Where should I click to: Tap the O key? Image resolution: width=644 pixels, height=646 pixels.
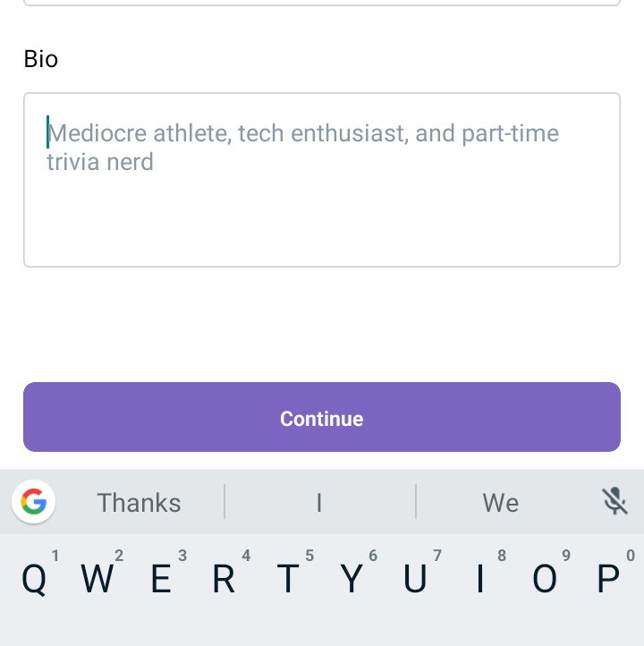(545, 578)
